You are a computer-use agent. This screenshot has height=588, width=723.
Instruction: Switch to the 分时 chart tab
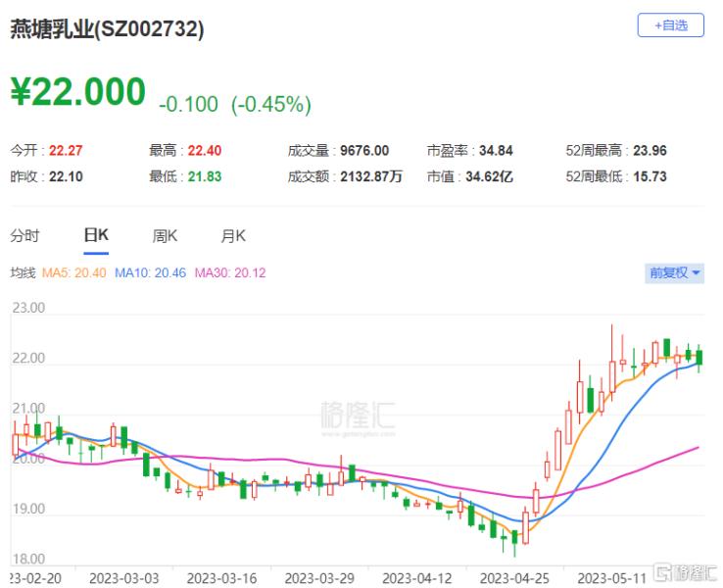tap(24, 236)
